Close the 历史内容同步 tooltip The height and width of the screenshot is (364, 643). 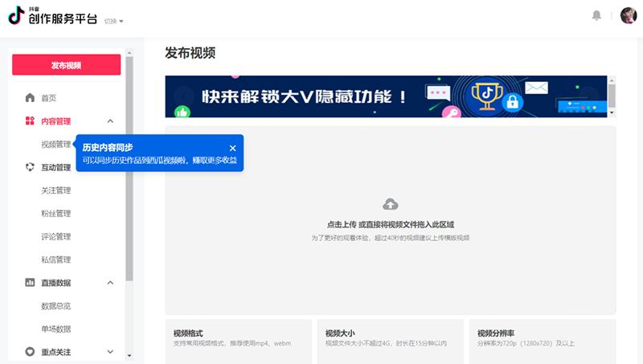232,148
